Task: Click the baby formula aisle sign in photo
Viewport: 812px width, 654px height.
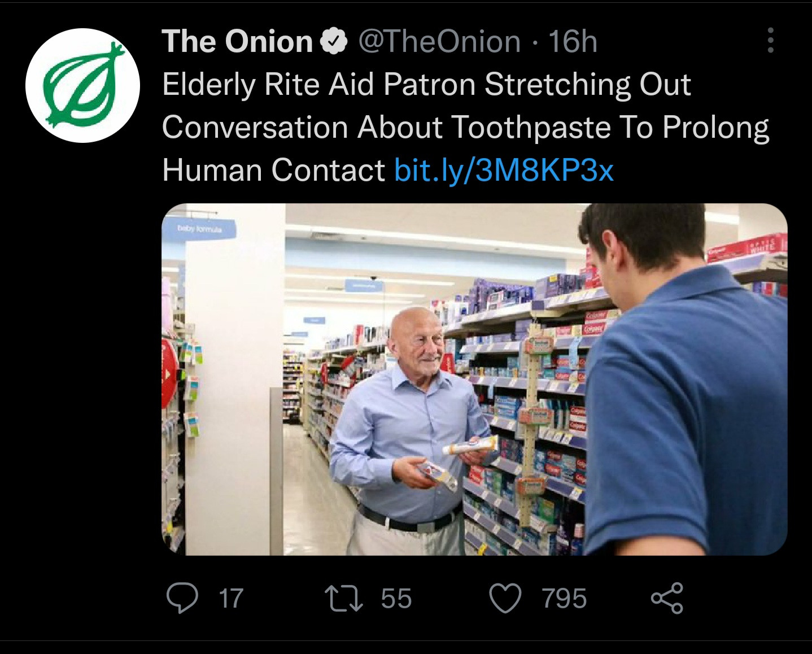Action: 199,229
